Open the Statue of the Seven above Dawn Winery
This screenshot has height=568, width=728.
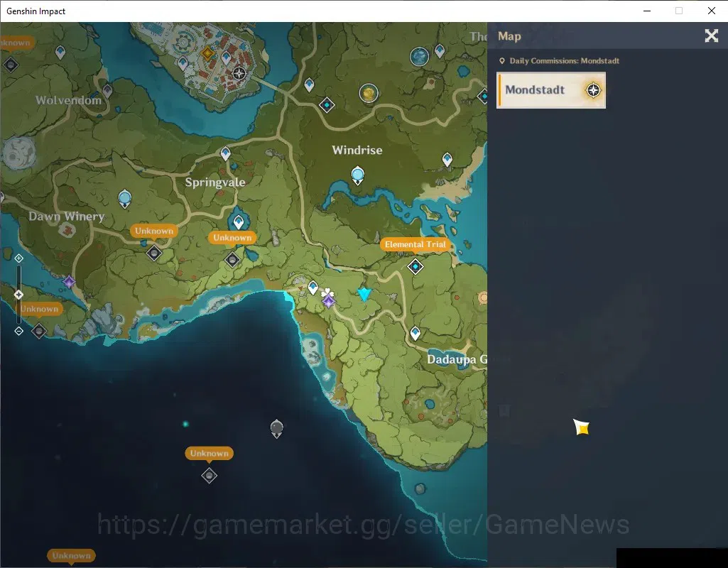(125, 200)
